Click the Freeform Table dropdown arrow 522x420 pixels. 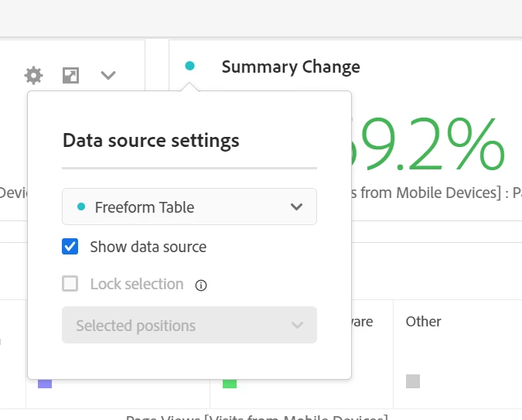pos(296,207)
